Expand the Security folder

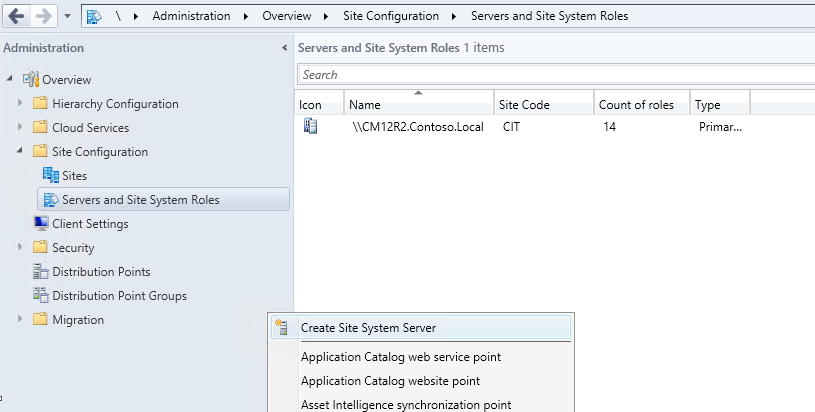[x=19, y=248]
